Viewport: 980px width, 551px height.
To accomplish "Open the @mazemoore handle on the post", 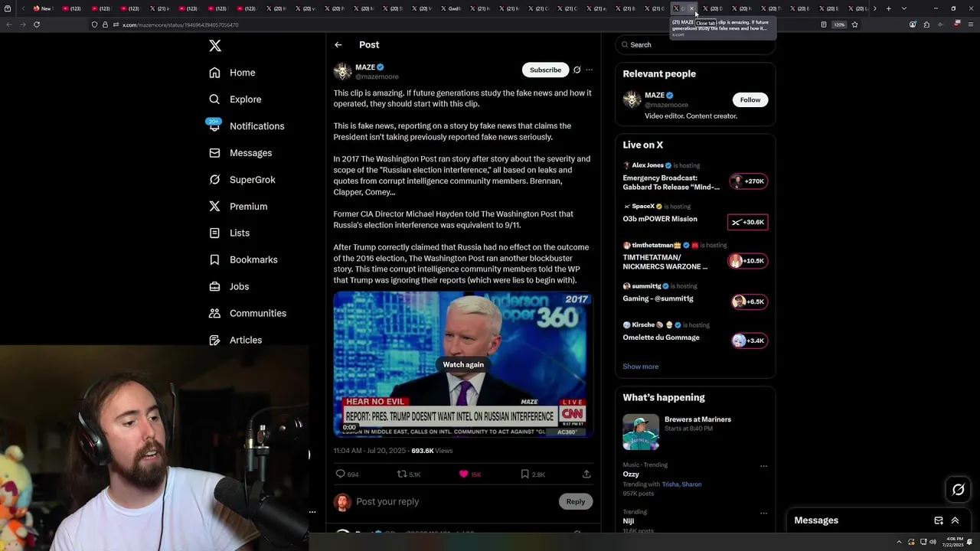I will (x=377, y=77).
